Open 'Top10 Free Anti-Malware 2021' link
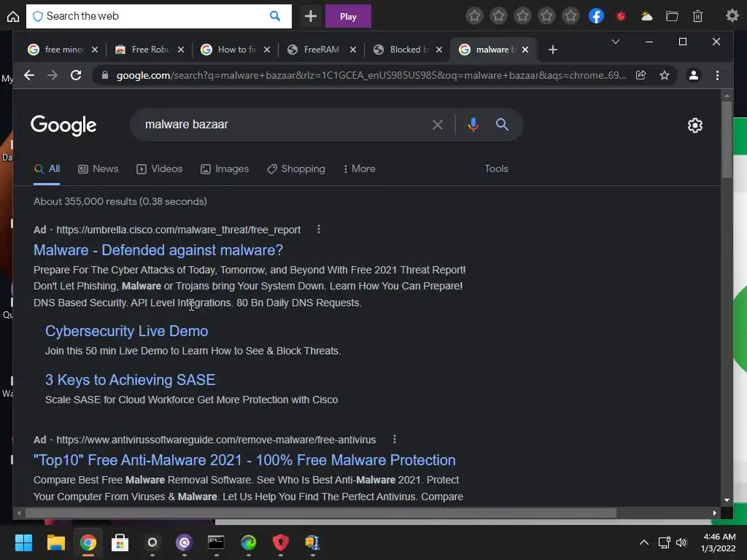 244,460
